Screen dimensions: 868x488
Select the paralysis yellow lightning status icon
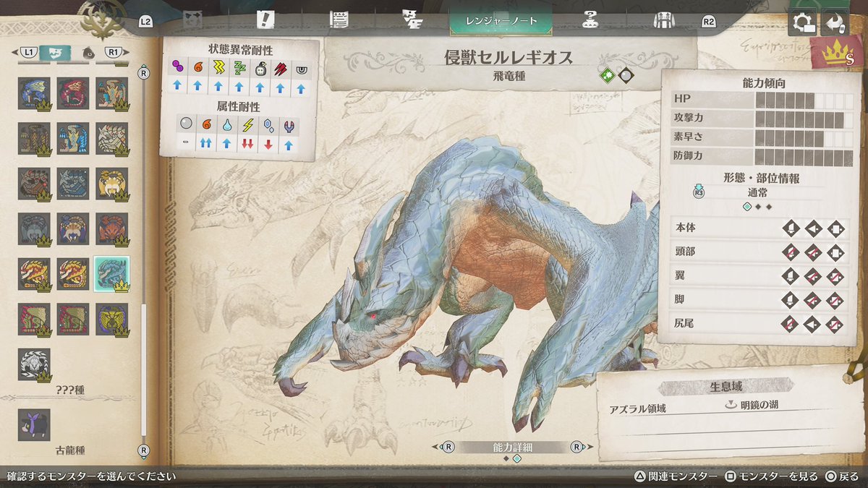(x=218, y=68)
